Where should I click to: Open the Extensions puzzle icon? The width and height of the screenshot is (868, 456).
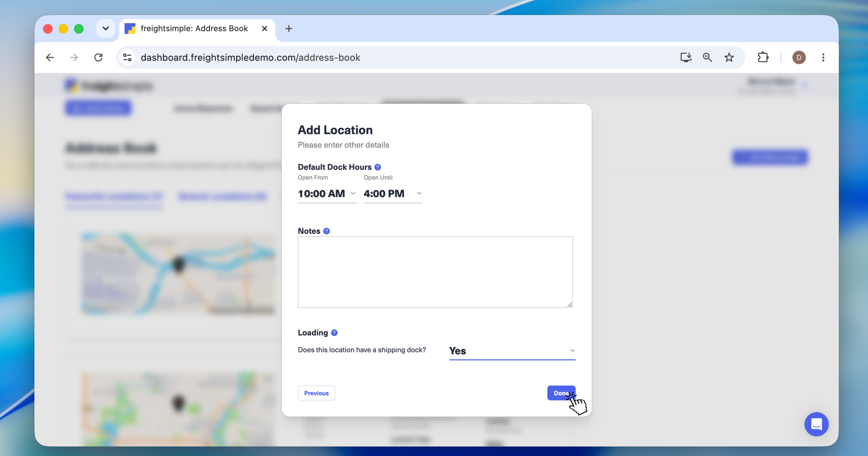(763, 58)
